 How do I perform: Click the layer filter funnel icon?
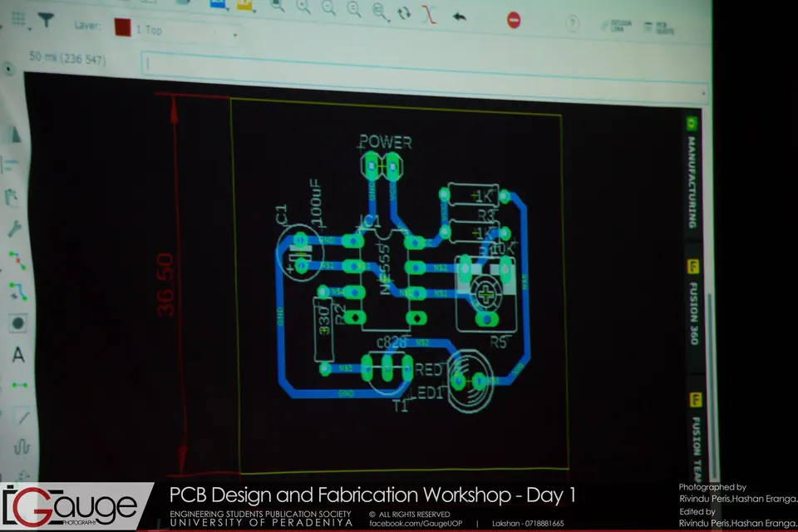click(46, 20)
